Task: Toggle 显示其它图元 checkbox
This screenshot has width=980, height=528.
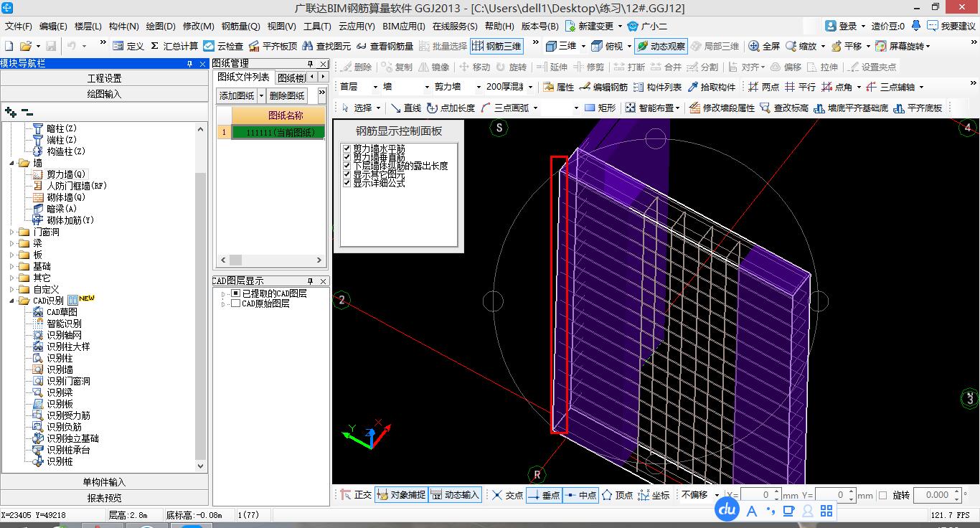Action: pos(347,174)
